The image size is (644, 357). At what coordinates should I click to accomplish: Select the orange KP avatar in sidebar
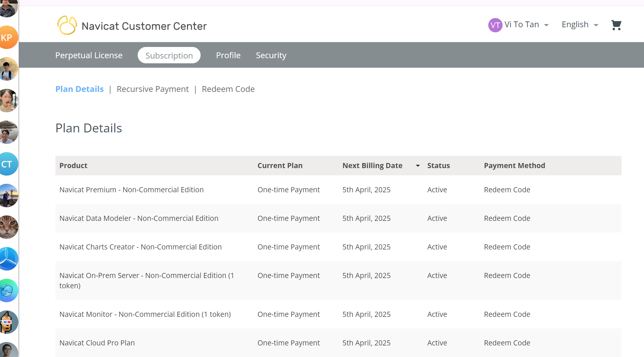7,37
